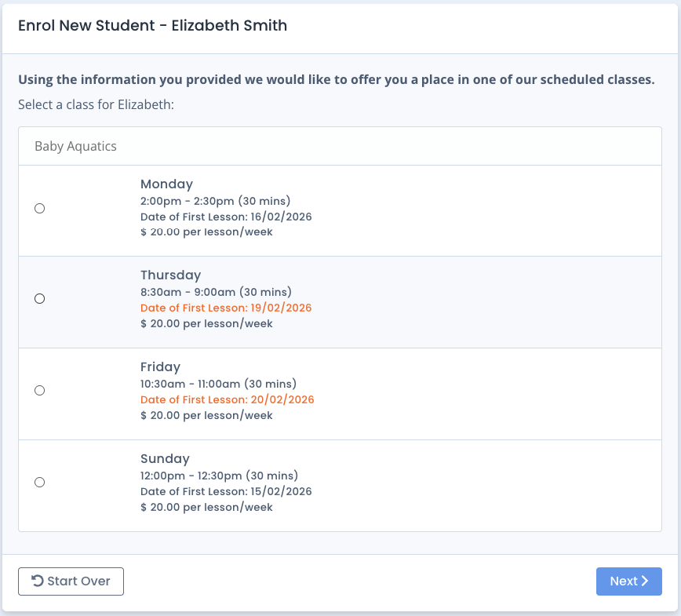
Task: Select the Thursday class radio button
Action: pos(40,299)
